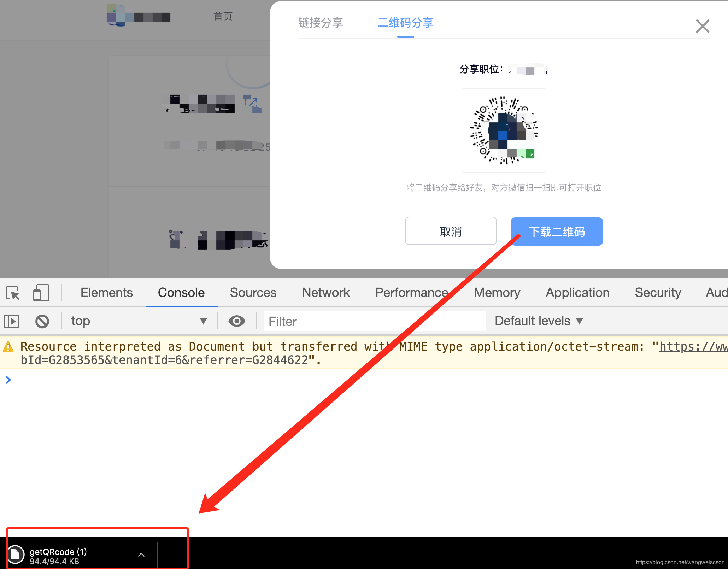This screenshot has width=728, height=569.
Task: Click the inspect element cursor icon
Action: tap(13, 293)
